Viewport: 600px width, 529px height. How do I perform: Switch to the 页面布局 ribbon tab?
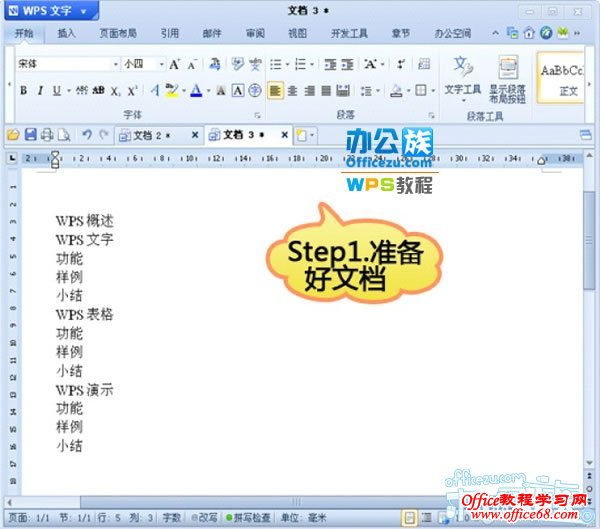pyautogui.click(x=118, y=34)
